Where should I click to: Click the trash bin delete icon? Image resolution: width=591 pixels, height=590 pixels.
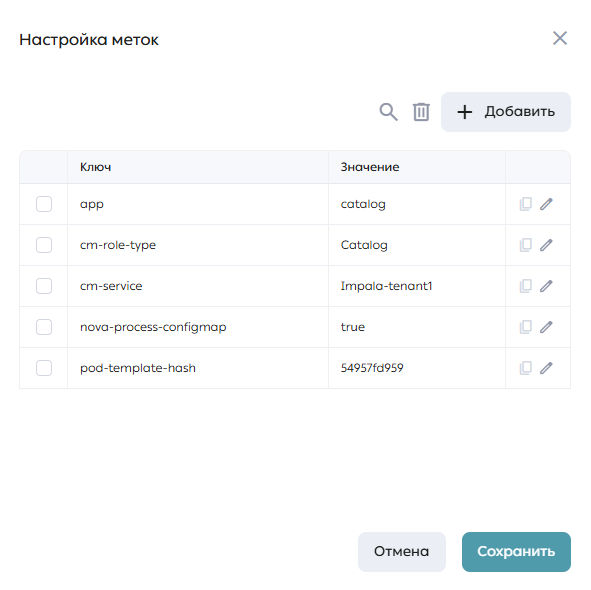point(421,112)
